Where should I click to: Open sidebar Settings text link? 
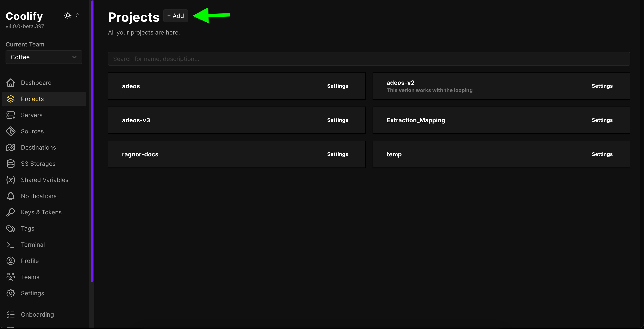[32, 293]
